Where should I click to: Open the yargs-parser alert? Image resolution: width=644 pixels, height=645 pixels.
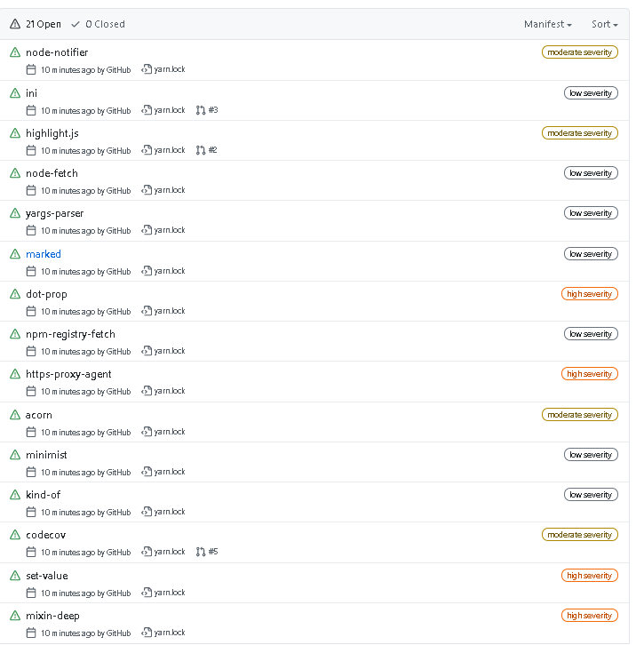tap(55, 213)
